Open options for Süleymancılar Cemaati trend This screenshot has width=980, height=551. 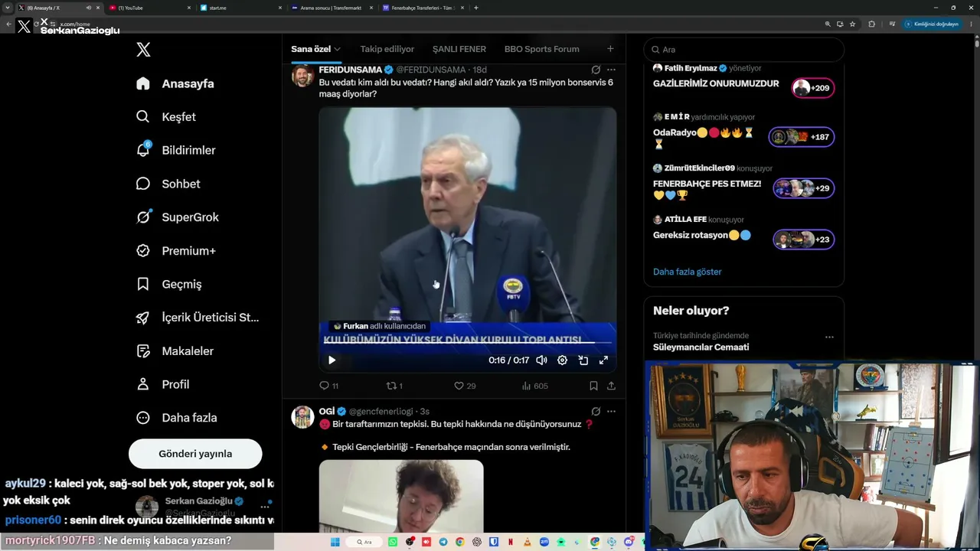tap(829, 337)
